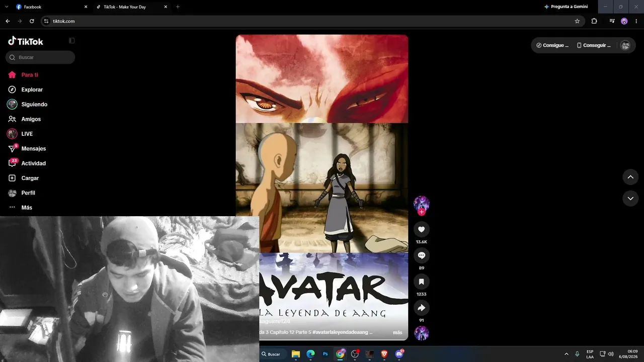Screen dimensions: 644x362
Task: Share the video using the arrow icon
Action: tap(421, 308)
